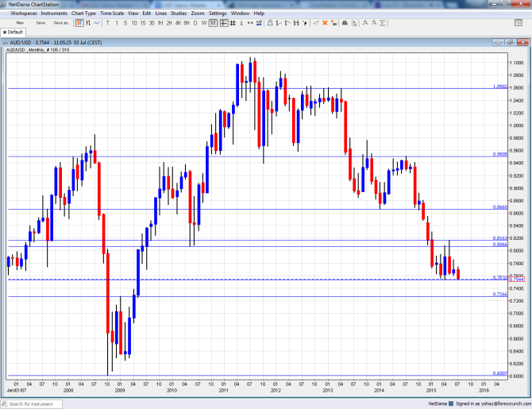
Task: Click the 0.9505 horizontal level line label
Action: [499, 156]
